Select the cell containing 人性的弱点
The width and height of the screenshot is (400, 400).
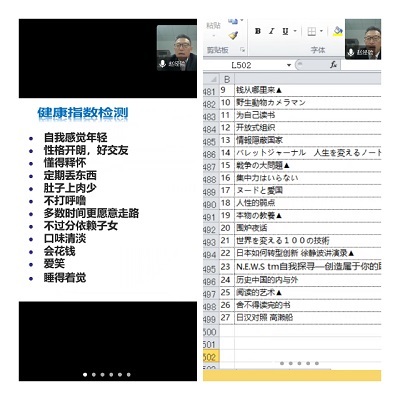(308, 203)
